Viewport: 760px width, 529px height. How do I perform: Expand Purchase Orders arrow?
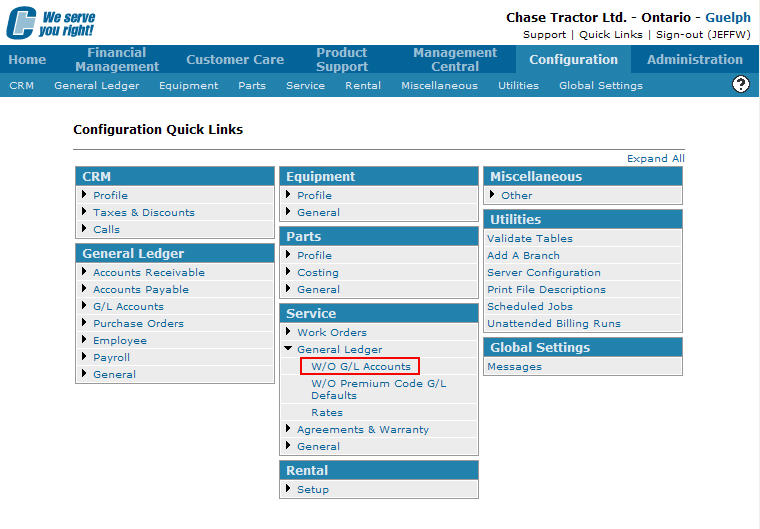84,322
